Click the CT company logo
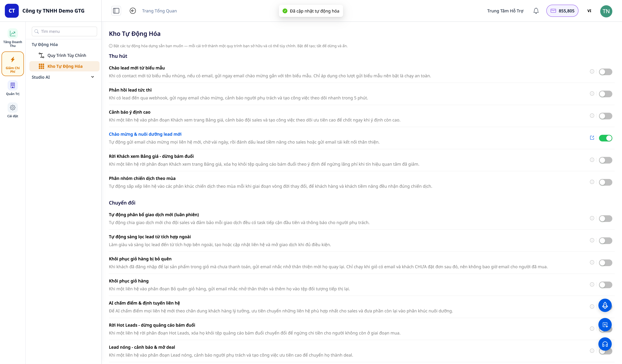Image resolution: width=622 pixels, height=364 pixels. click(x=12, y=11)
